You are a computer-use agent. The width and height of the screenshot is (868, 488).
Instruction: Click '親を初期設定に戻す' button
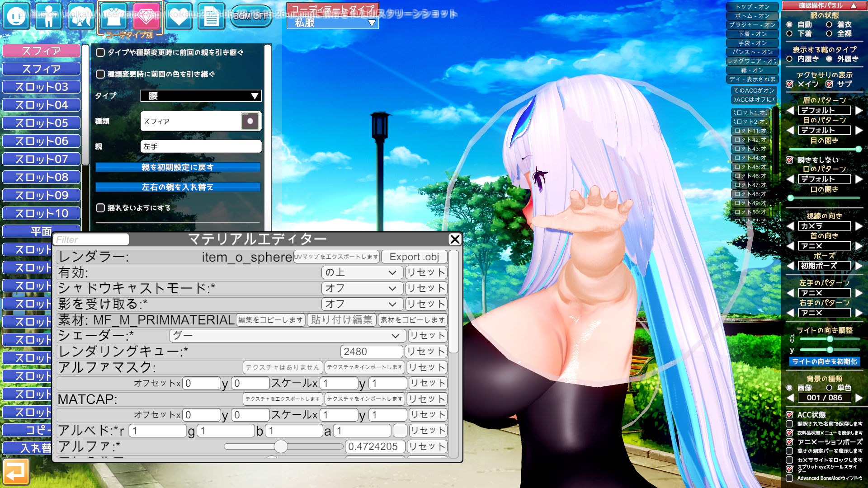pos(178,167)
